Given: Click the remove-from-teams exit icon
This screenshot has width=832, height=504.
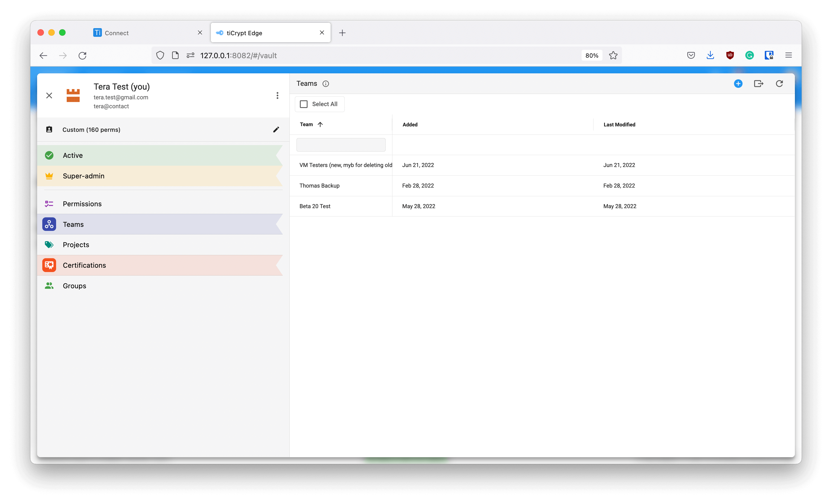Looking at the screenshot, I should (x=758, y=84).
